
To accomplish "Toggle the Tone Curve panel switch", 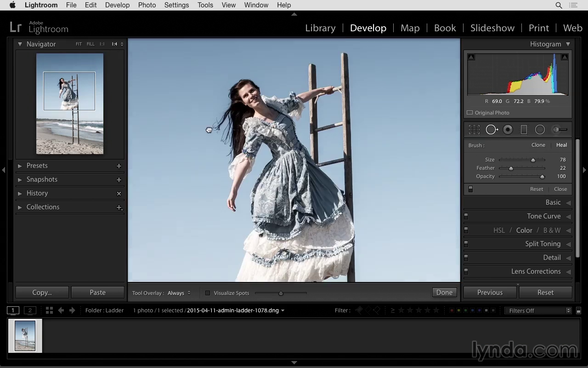I will [x=466, y=216].
